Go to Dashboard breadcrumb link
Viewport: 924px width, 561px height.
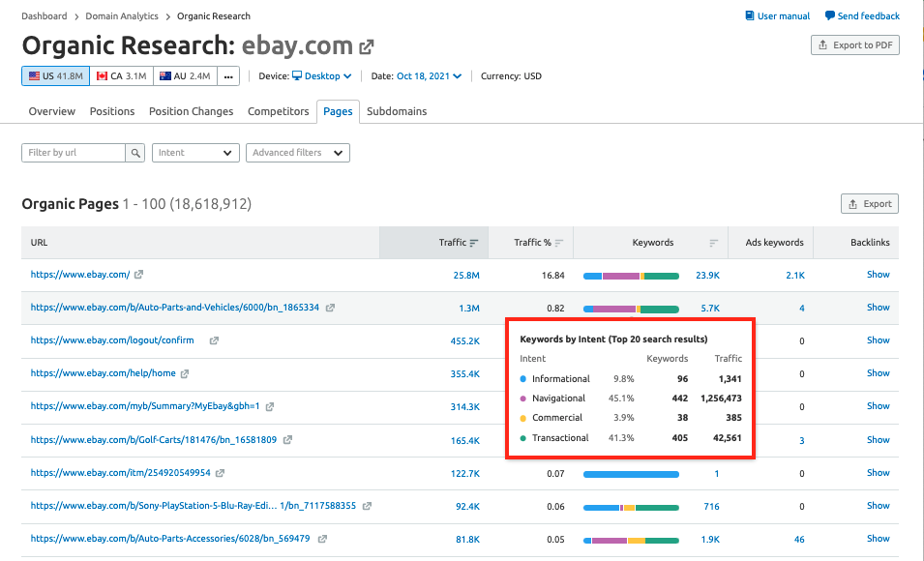(x=45, y=15)
